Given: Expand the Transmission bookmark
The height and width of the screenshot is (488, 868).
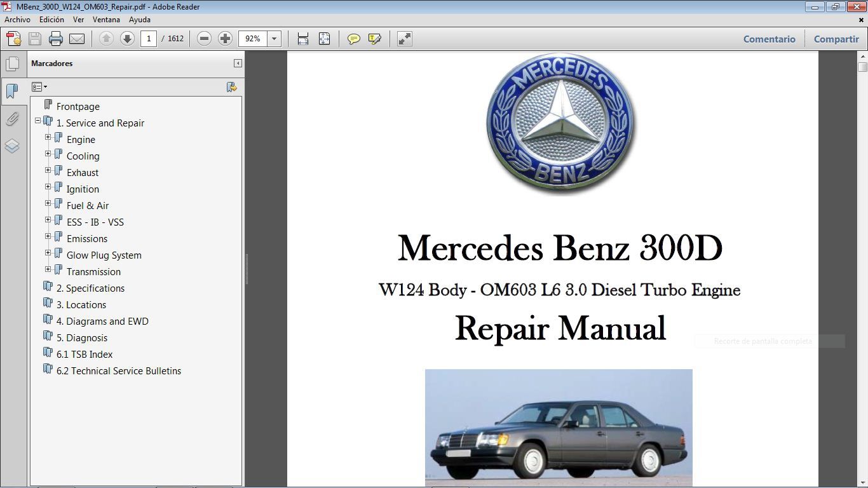Looking at the screenshot, I should (x=48, y=269).
